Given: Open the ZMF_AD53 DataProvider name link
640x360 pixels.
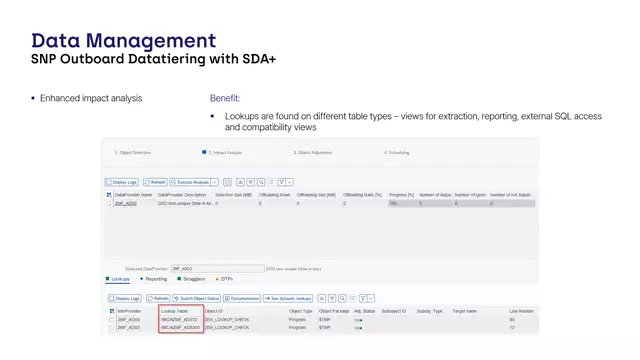Looking at the screenshot, I should coord(126,203).
